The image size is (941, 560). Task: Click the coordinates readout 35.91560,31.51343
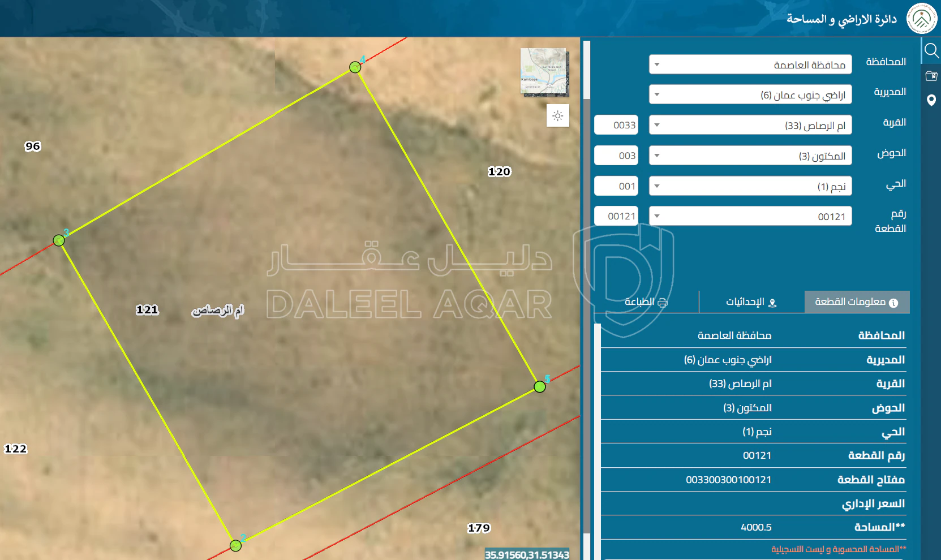527,554
